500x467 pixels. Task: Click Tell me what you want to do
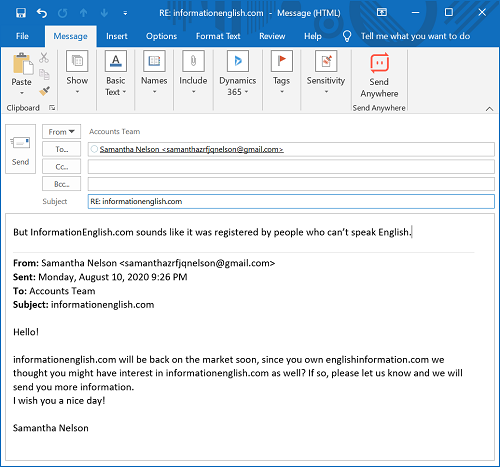click(415, 36)
